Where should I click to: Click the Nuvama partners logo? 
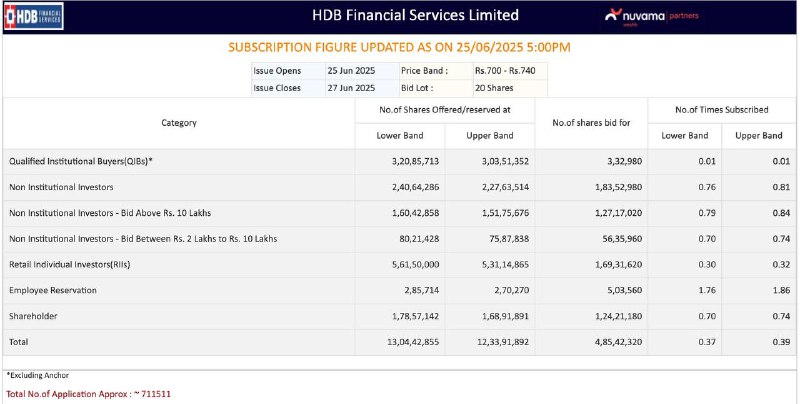pos(652,16)
